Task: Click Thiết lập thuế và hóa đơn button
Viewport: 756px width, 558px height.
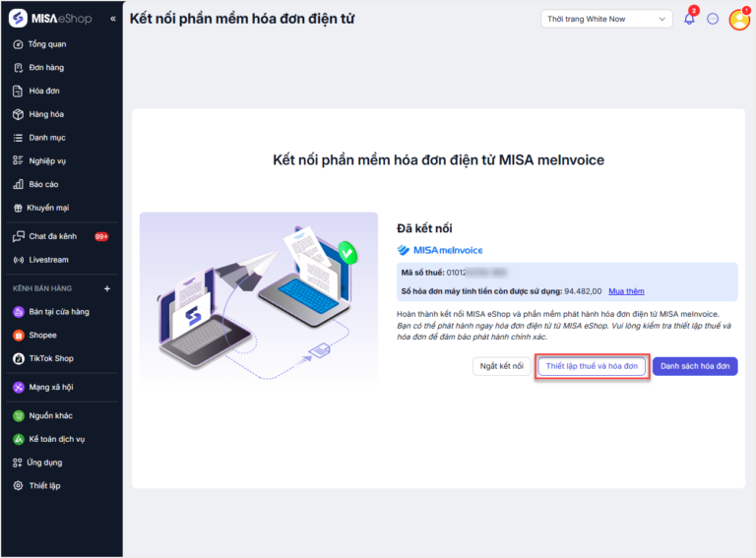Action: (x=592, y=366)
